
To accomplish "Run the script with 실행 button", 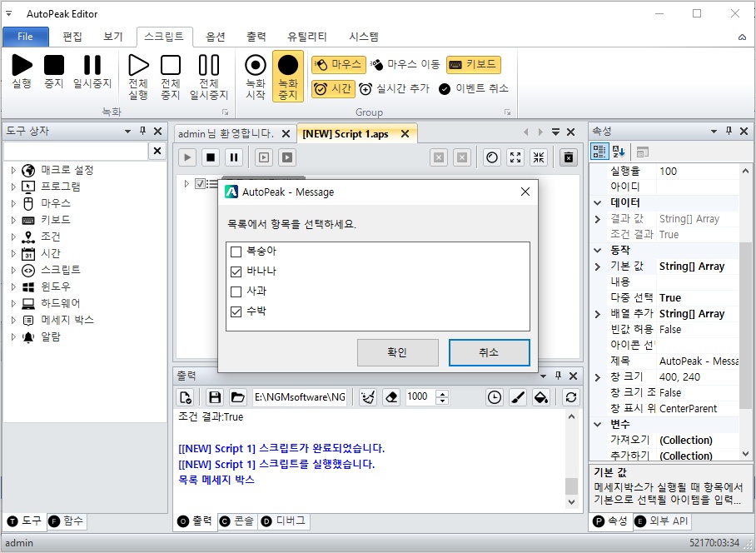I will tap(22, 71).
